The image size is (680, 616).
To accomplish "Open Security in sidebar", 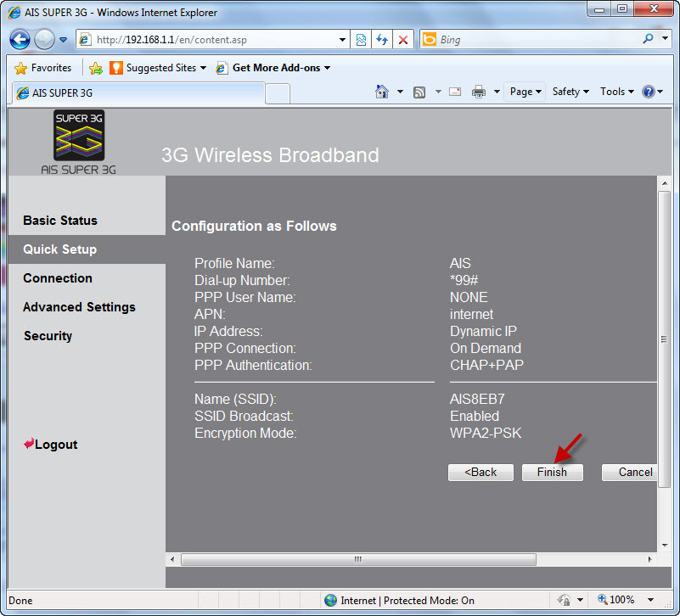I will coord(48,336).
